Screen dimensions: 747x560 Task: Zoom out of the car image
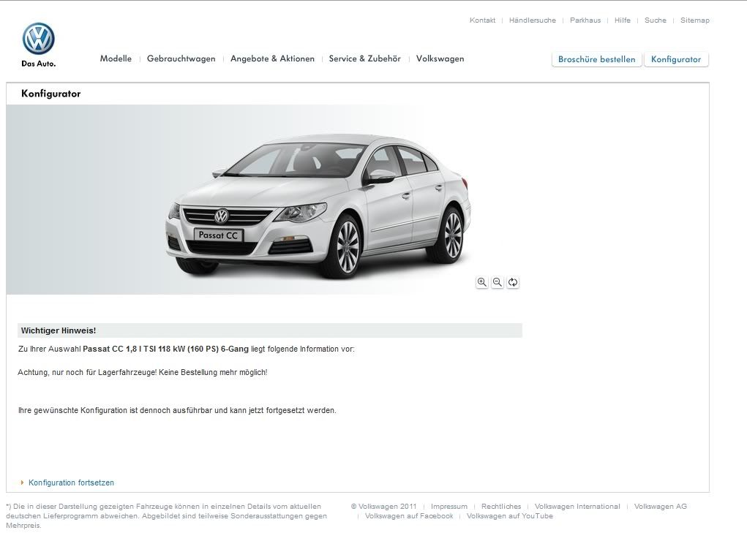pos(498,282)
